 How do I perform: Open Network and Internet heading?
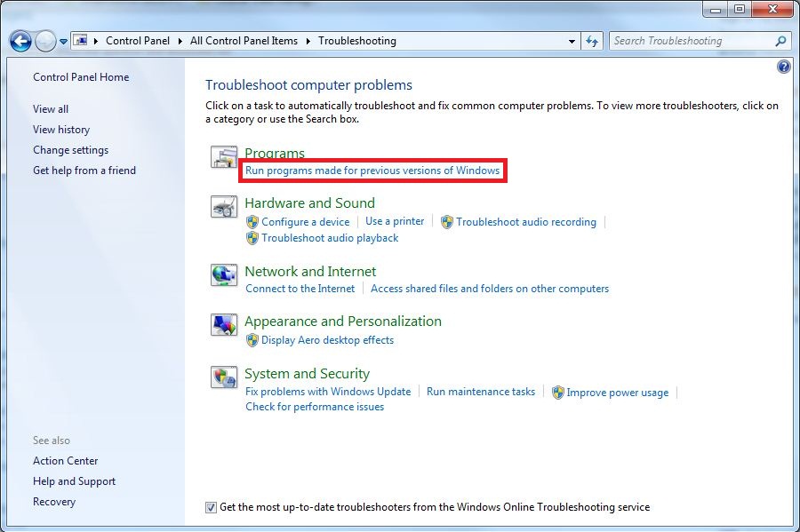[x=310, y=271]
